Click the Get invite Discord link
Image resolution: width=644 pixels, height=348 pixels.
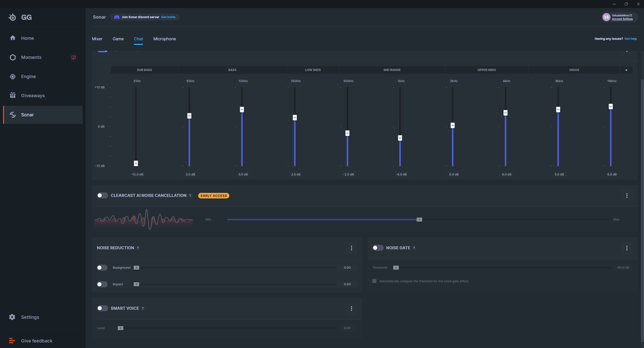pos(168,17)
